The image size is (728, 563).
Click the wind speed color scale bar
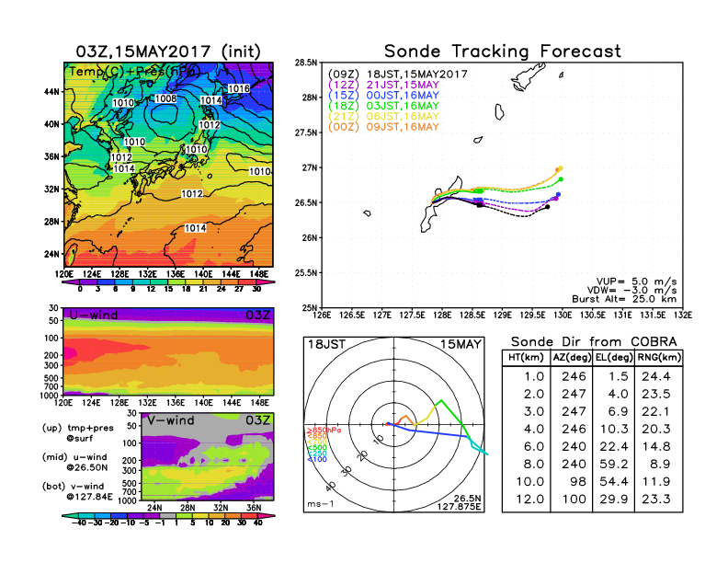[x=169, y=515]
